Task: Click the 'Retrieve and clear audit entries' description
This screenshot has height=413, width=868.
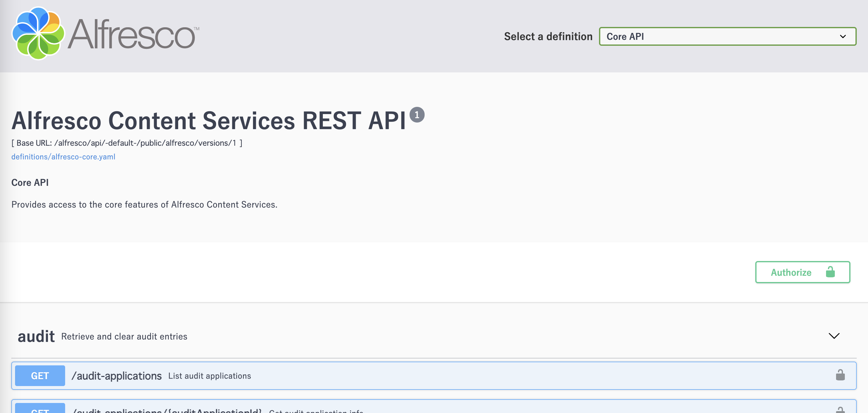Action: click(123, 336)
